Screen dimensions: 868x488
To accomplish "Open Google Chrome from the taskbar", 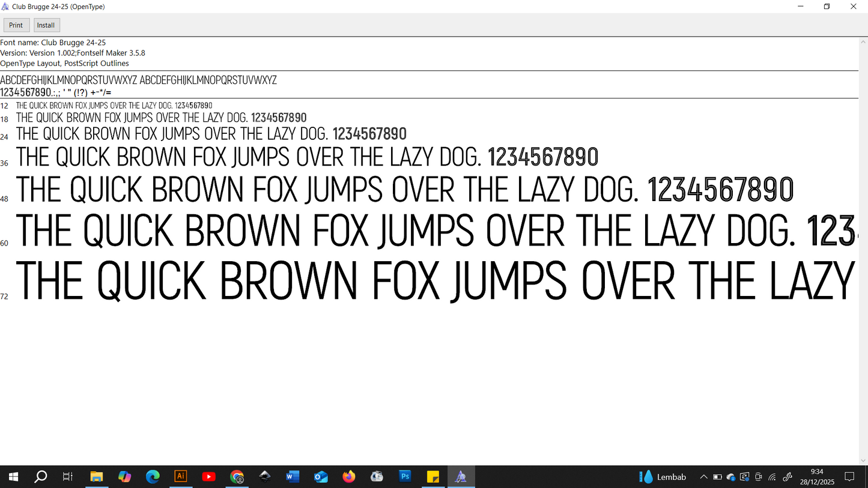I will [x=237, y=477].
